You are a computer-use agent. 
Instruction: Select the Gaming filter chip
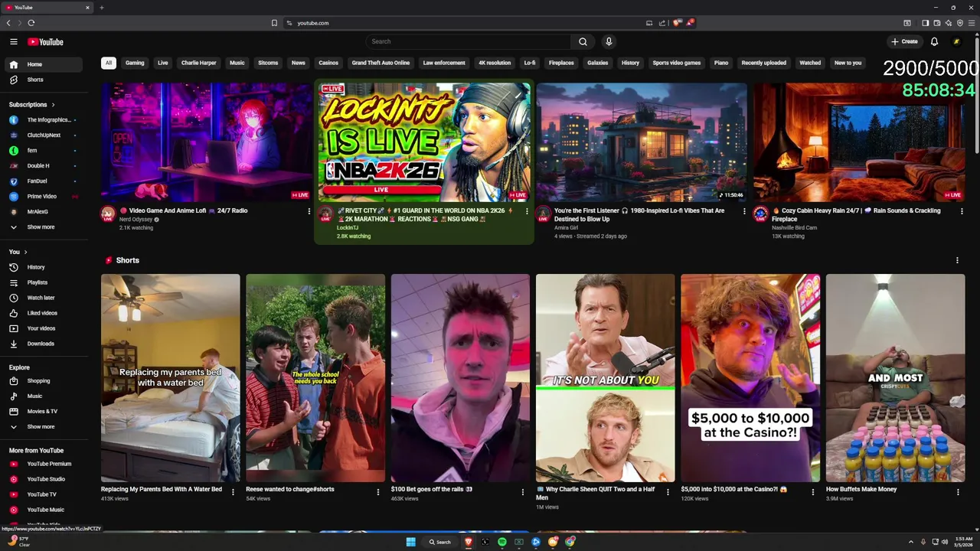tap(135, 63)
